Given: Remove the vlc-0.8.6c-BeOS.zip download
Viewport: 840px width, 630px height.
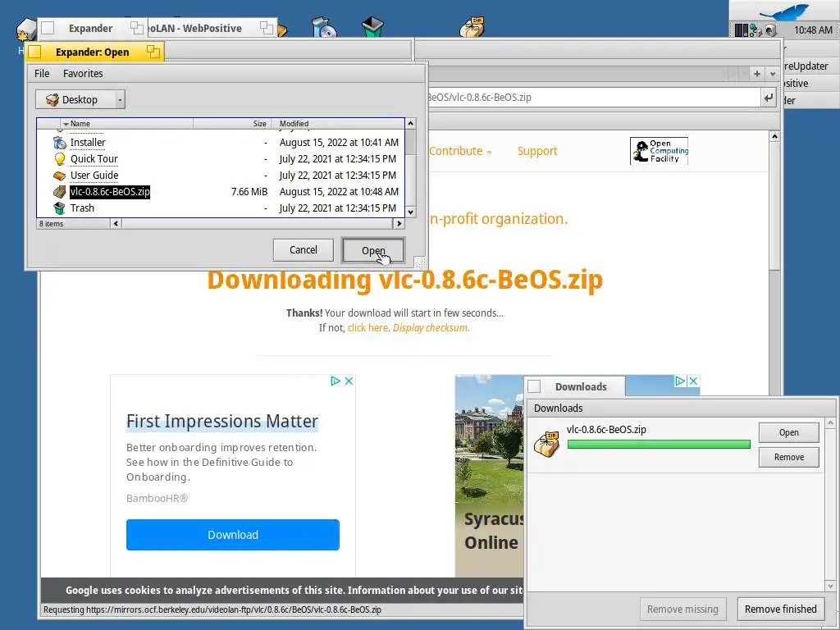Looking at the screenshot, I should [x=788, y=457].
